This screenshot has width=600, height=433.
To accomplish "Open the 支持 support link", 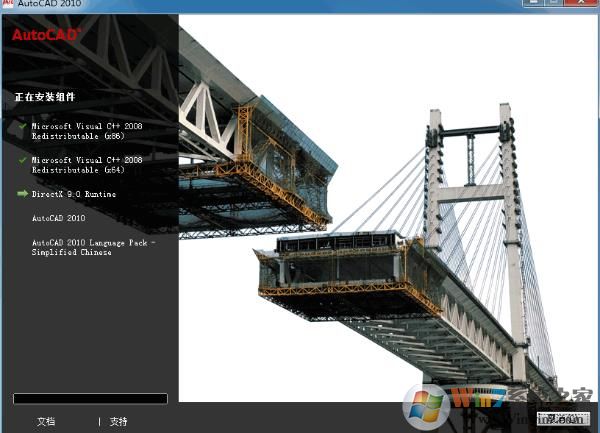I will (x=119, y=422).
